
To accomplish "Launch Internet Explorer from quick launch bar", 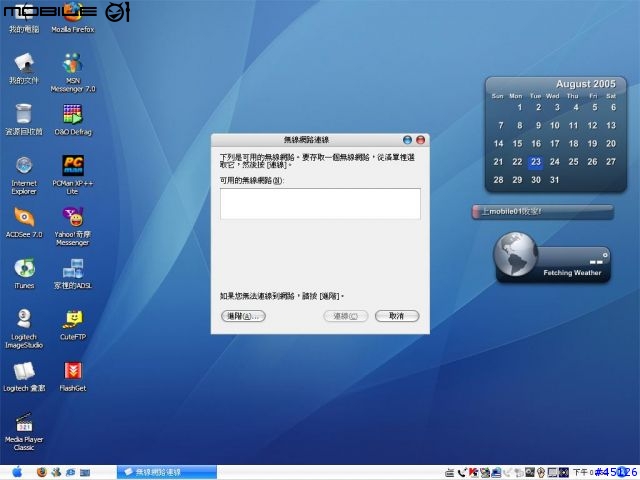I will (70, 473).
